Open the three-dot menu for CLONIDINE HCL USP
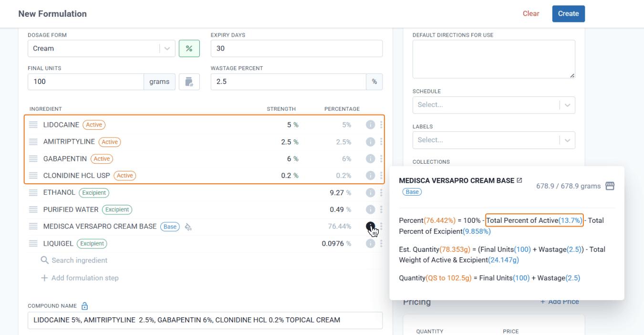 (x=381, y=176)
